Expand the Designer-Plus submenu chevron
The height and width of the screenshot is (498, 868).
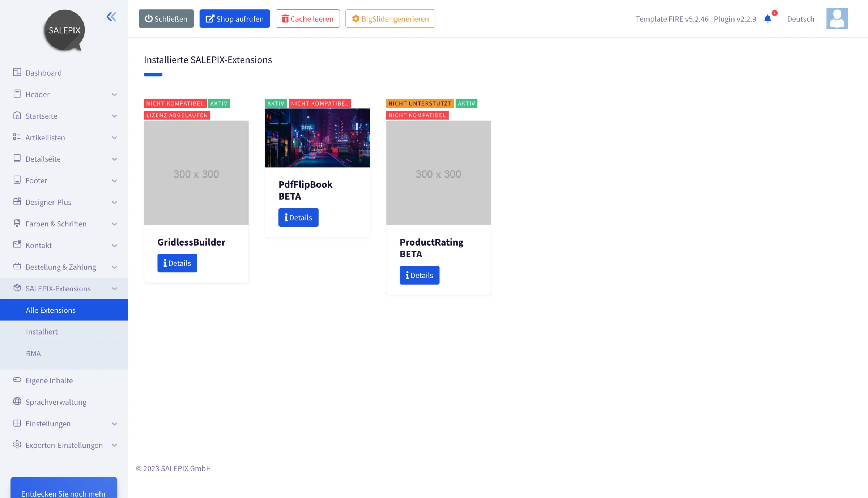[x=115, y=203]
